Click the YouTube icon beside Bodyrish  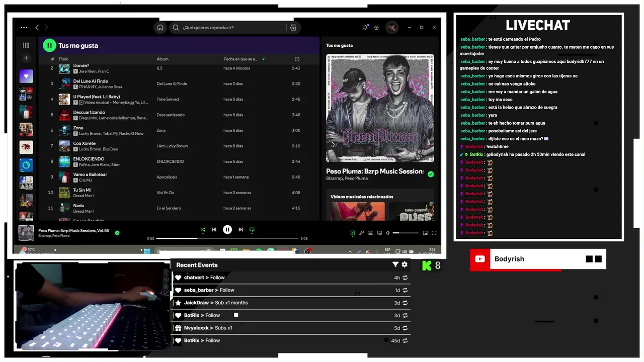point(479,259)
